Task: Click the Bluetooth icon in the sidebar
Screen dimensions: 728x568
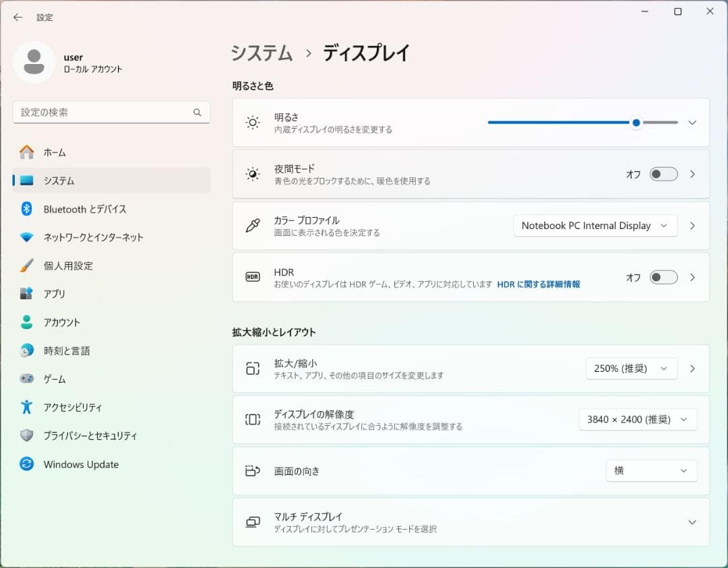Action: (26, 209)
